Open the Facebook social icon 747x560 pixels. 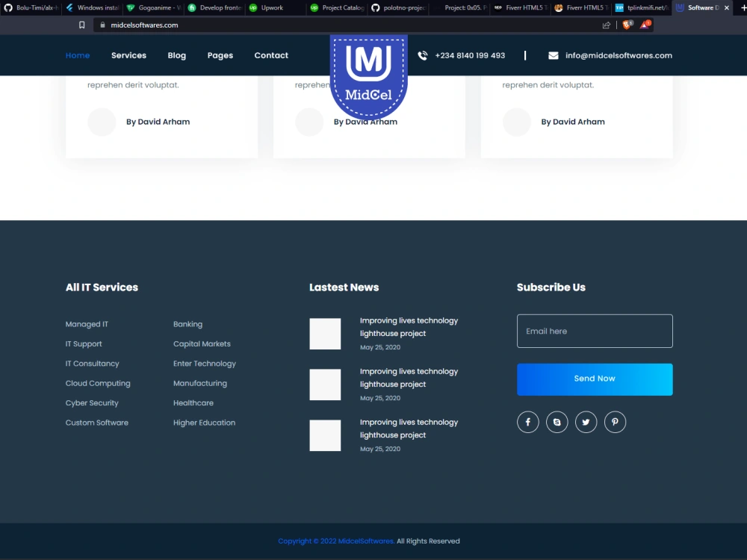pos(528,422)
